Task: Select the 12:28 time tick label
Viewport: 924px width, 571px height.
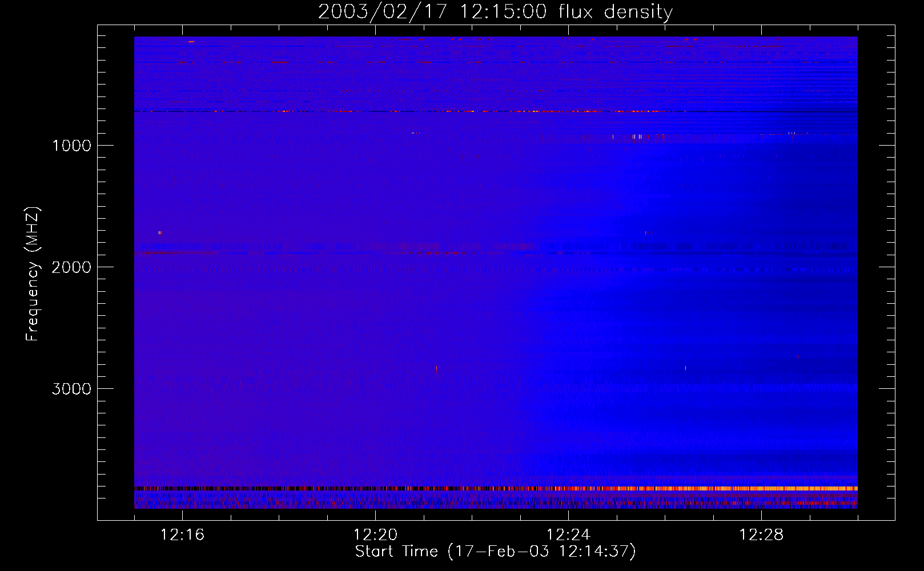Action: [x=761, y=535]
